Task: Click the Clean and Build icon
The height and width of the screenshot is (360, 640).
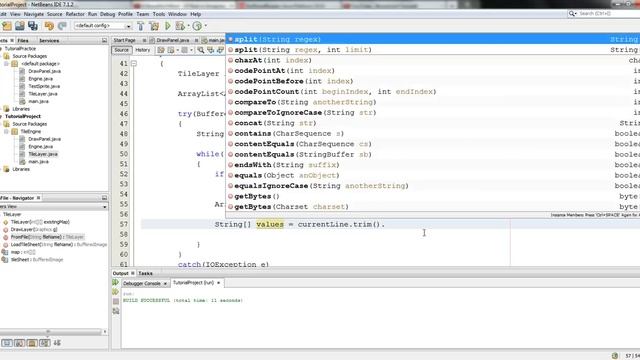Action: click(x=154, y=26)
